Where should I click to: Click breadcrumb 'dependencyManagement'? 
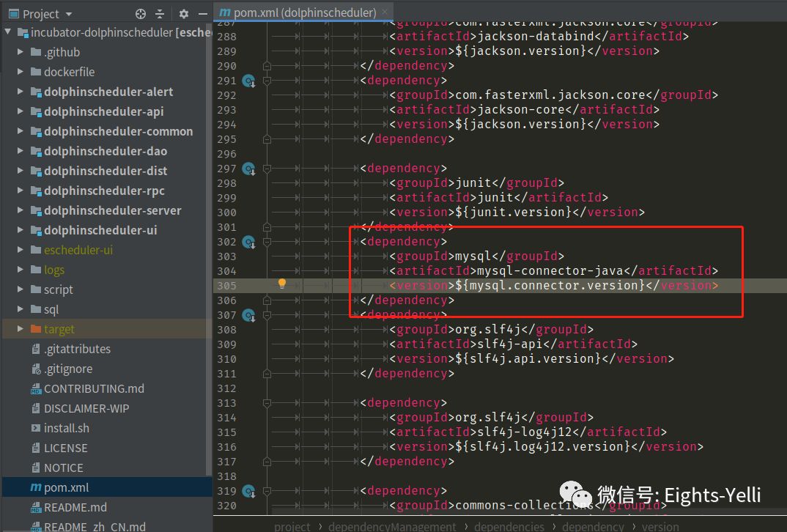[392, 526]
